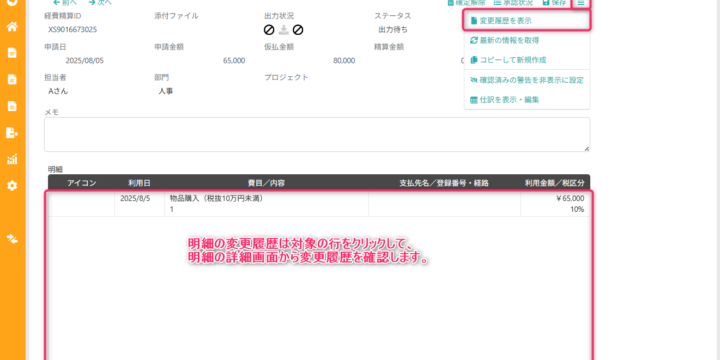Open the settings gear icon in sidebar
The width and height of the screenshot is (720, 360).
12,186
